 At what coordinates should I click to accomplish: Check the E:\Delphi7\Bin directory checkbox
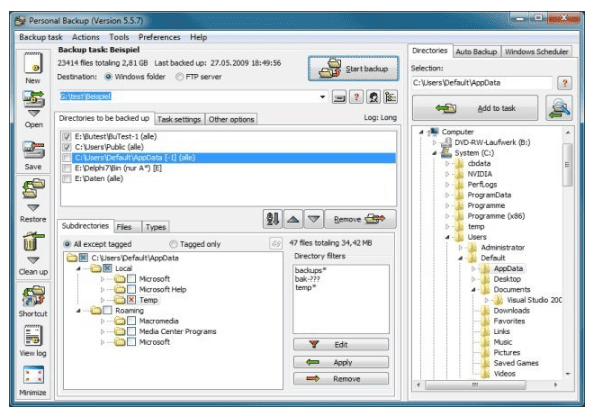coord(67,168)
